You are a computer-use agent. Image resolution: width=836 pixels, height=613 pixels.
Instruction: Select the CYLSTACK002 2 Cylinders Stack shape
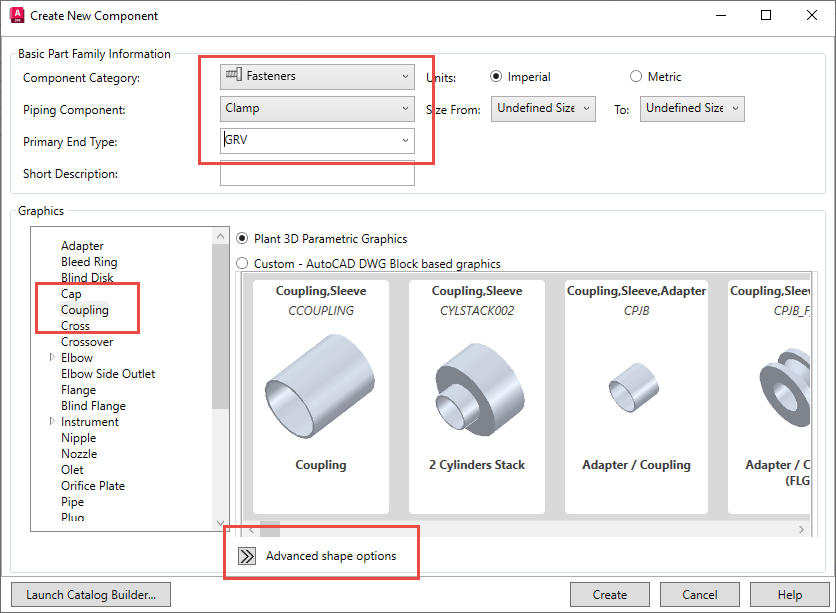coord(477,390)
